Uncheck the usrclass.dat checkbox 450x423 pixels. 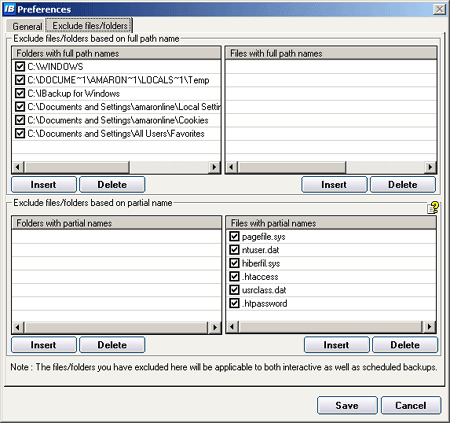(x=234, y=290)
